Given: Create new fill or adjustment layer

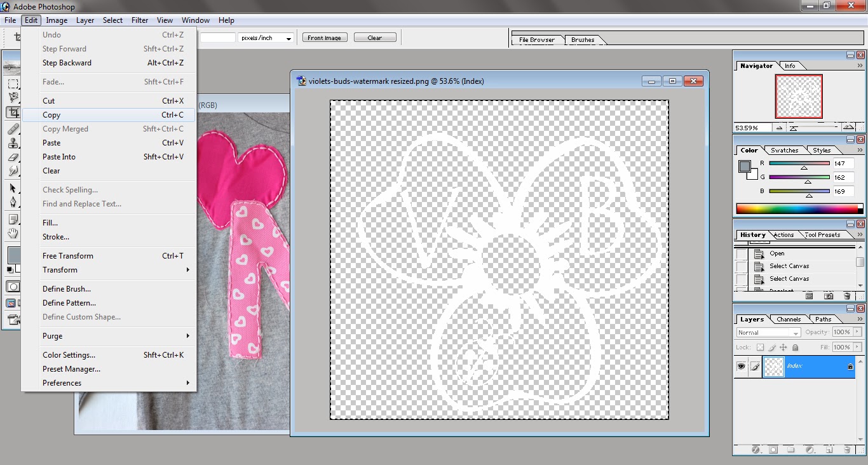Looking at the screenshot, I should pyautogui.click(x=810, y=450).
